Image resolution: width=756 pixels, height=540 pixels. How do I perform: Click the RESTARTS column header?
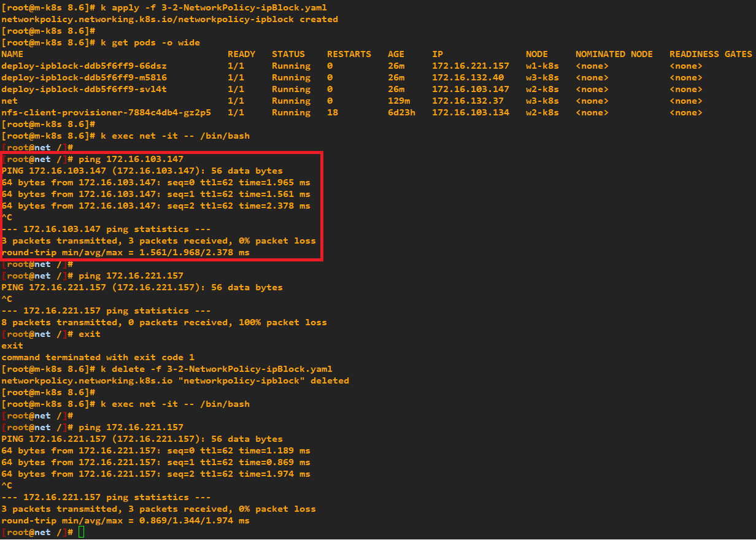coord(349,54)
